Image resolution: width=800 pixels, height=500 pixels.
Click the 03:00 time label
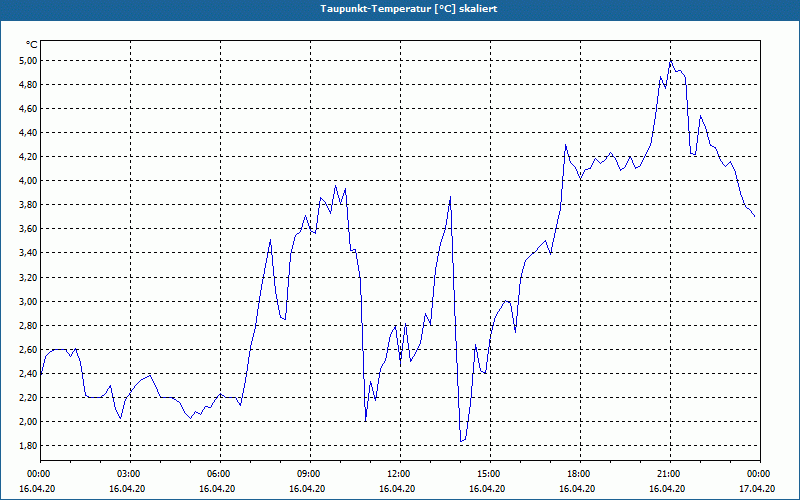click(x=131, y=474)
